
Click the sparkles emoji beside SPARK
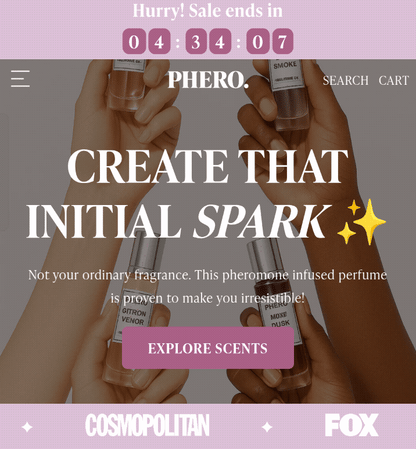pyautogui.click(x=361, y=221)
